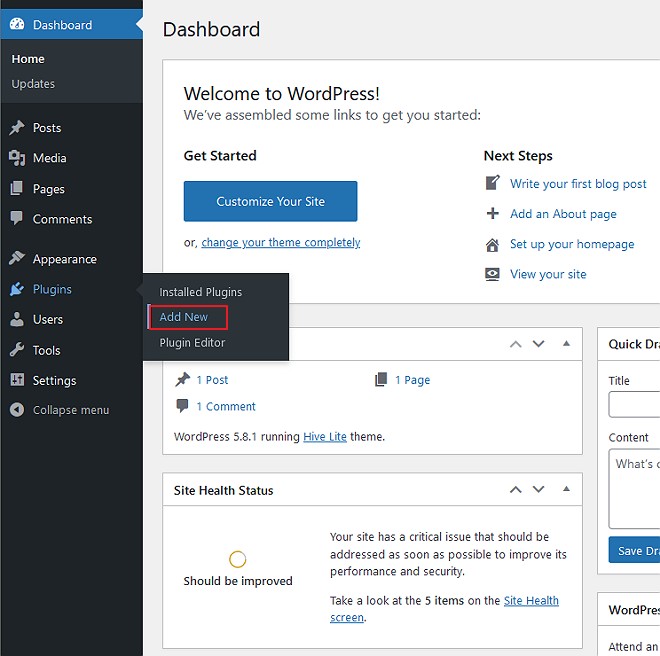This screenshot has width=660, height=656.
Task: Collapse the Site Health Status panel triangle
Action: click(567, 489)
